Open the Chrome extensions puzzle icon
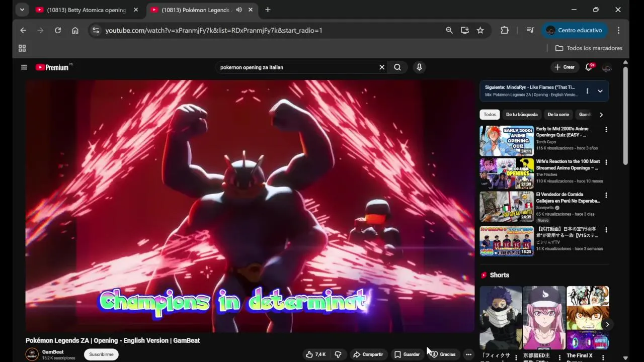Image resolution: width=644 pixels, height=362 pixels. (x=505, y=30)
